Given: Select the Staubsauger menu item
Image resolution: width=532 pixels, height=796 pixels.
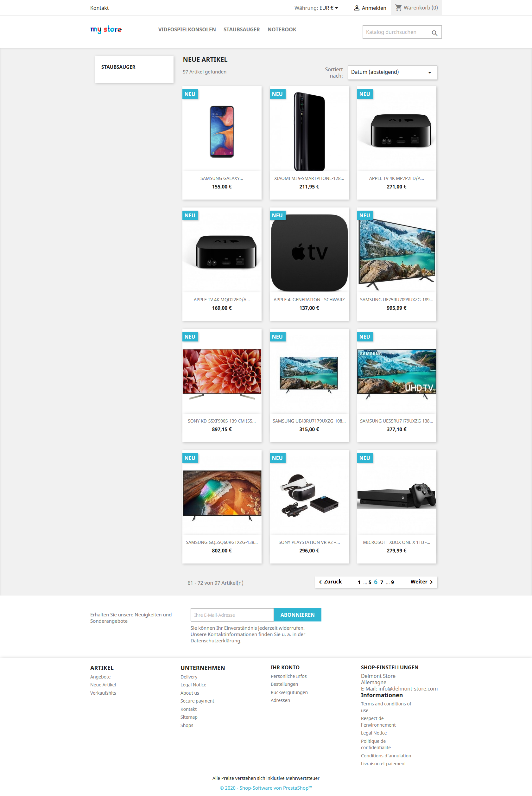Looking at the screenshot, I should click(x=242, y=29).
